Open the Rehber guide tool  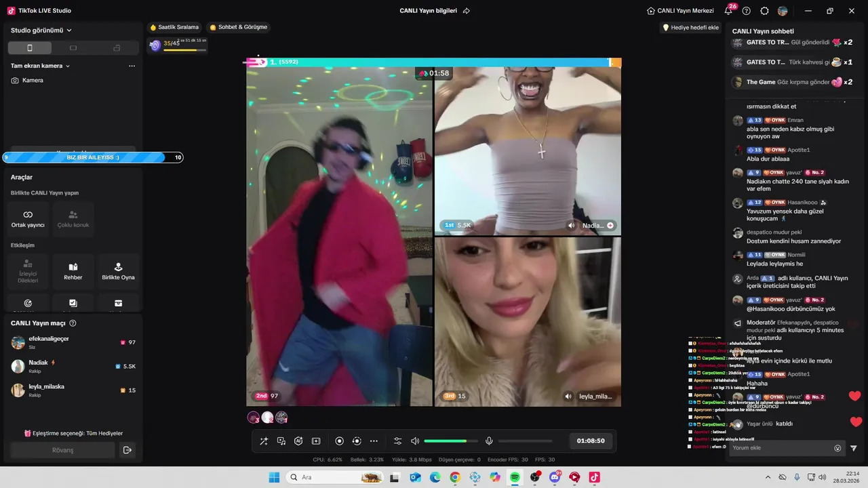pos(73,272)
